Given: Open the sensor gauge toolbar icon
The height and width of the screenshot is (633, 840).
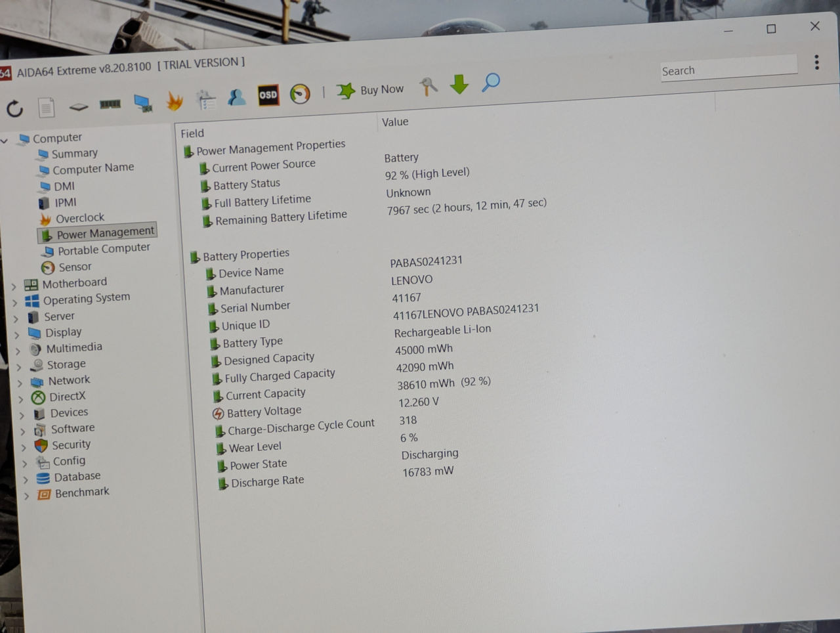Looking at the screenshot, I should coord(300,93).
